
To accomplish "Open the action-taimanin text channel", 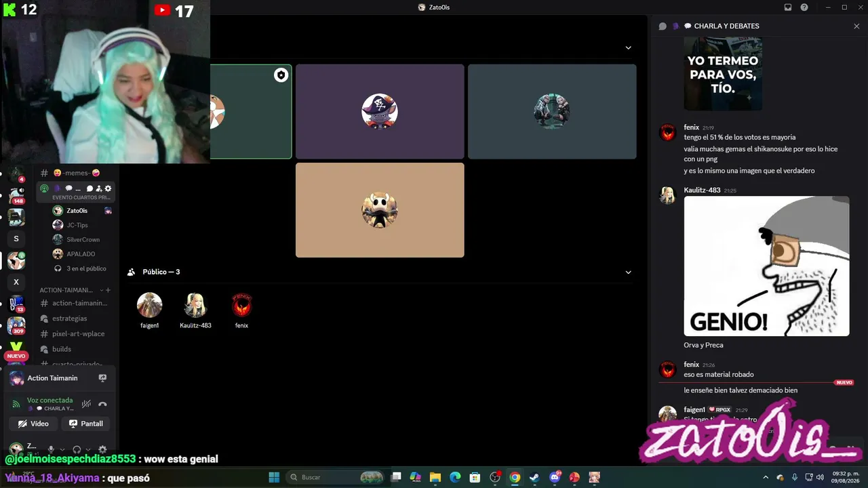I will click(76, 303).
